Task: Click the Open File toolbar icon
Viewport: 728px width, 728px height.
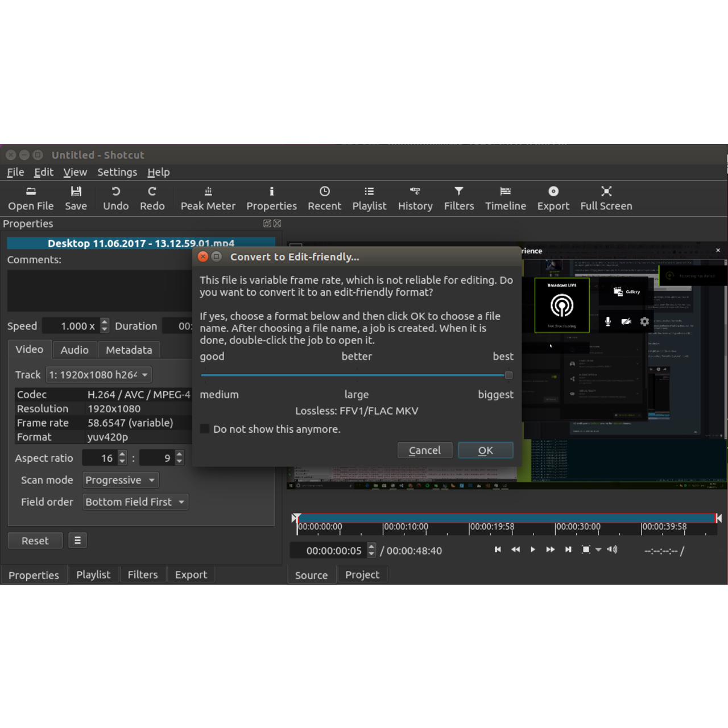Action: click(31, 198)
